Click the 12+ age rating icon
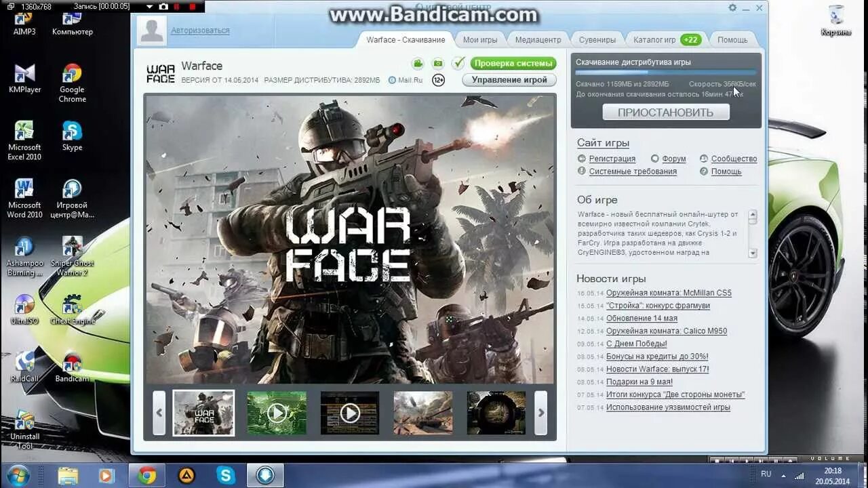The width and height of the screenshot is (868, 488). [438, 80]
